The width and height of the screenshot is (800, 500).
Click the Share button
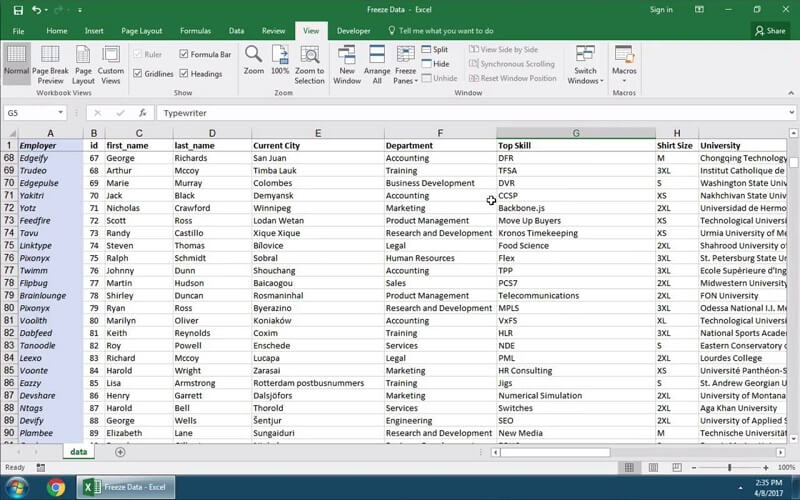[770, 31]
